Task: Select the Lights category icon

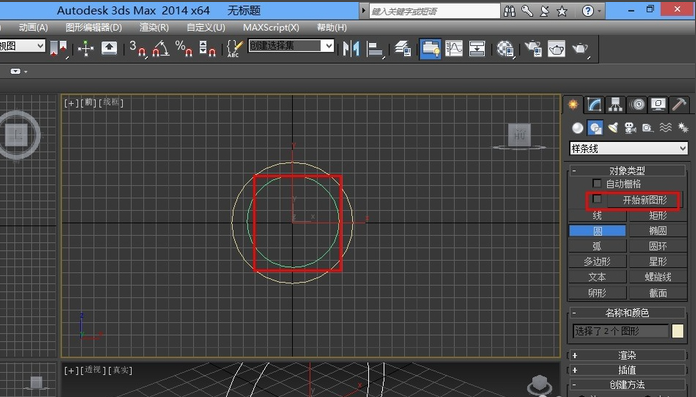Action: [x=613, y=128]
